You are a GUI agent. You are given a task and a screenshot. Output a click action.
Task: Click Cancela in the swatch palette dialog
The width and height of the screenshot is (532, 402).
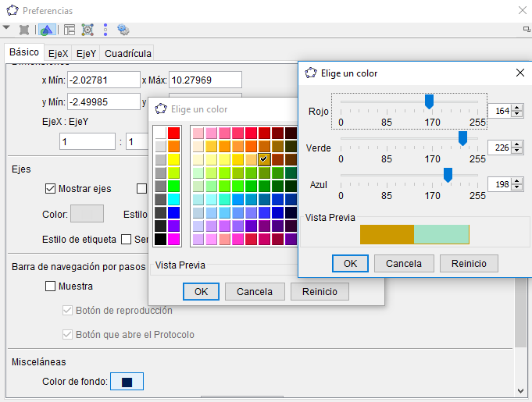click(255, 291)
